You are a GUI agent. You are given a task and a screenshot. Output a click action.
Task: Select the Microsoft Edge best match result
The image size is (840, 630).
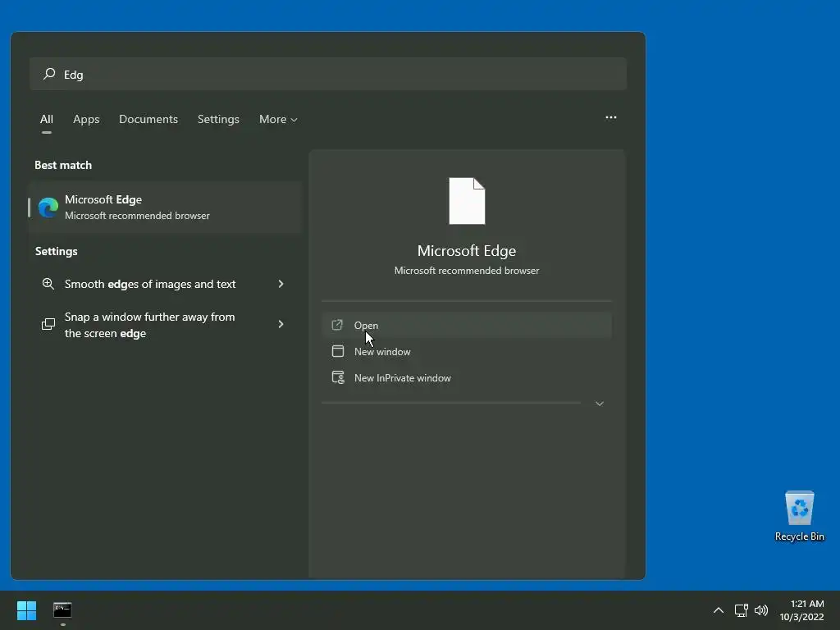tap(166, 208)
